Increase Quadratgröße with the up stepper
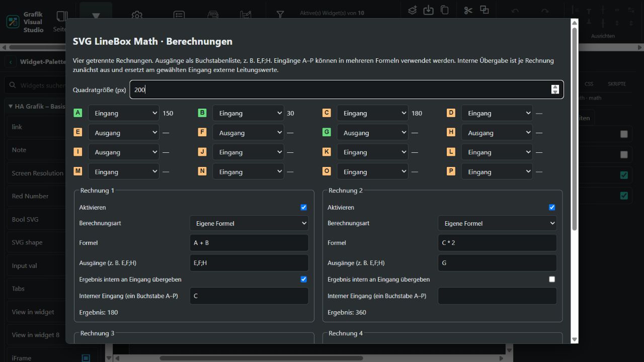The width and height of the screenshot is (644, 362). pos(555,87)
